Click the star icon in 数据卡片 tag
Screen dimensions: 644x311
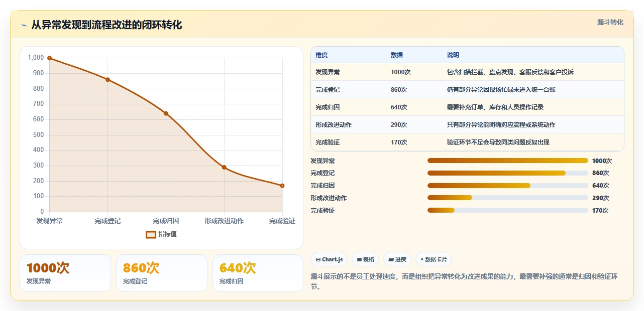pyautogui.click(x=422, y=260)
